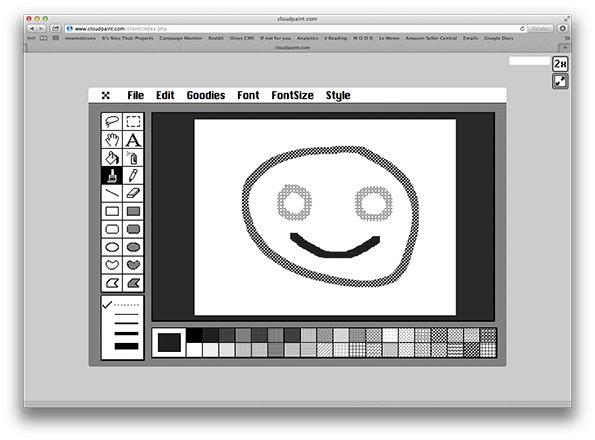
Task: Open the system menu icon left of File
Action: [x=106, y=95]
